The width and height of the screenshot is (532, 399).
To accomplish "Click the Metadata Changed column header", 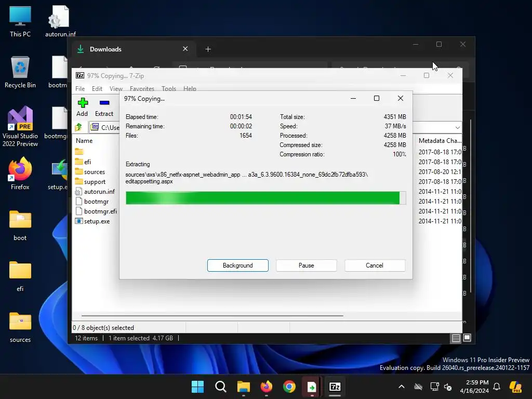I will [440, 140].
